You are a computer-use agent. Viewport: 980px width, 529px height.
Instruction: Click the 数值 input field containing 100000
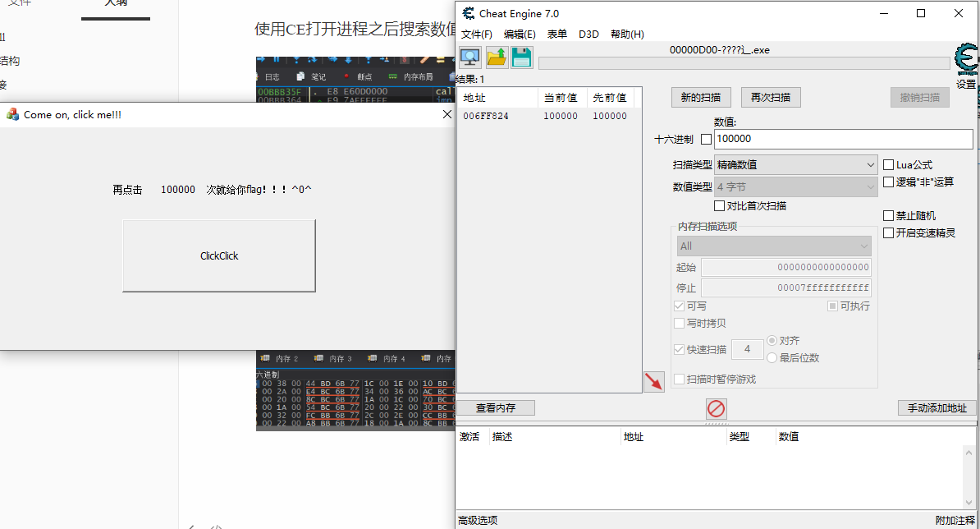pos(843,140)
